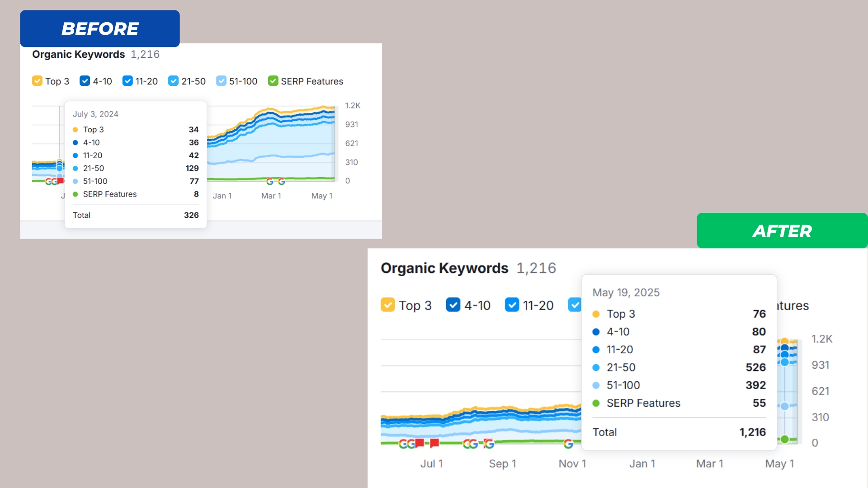Click the green SERP Features data point on May 19
The image size is (868, 488).
tap(785, 439)
